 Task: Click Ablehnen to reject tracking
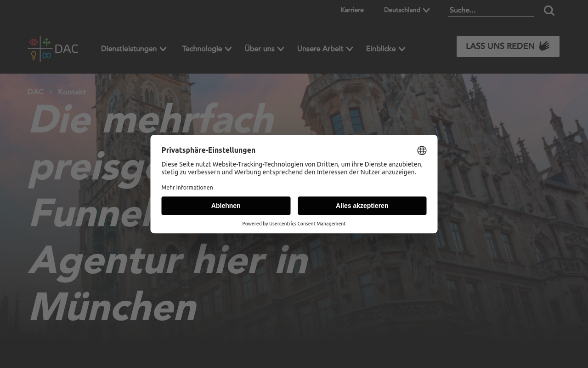tap(226, 206)
